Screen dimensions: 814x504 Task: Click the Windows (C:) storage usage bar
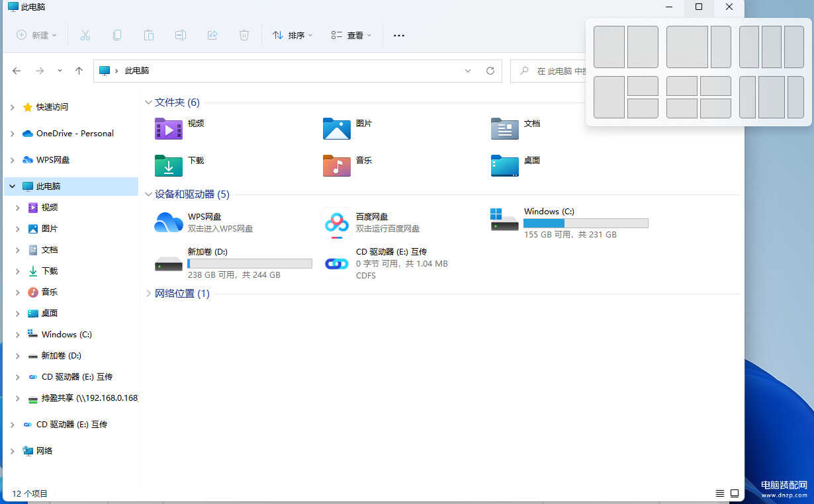click(586, 223)
